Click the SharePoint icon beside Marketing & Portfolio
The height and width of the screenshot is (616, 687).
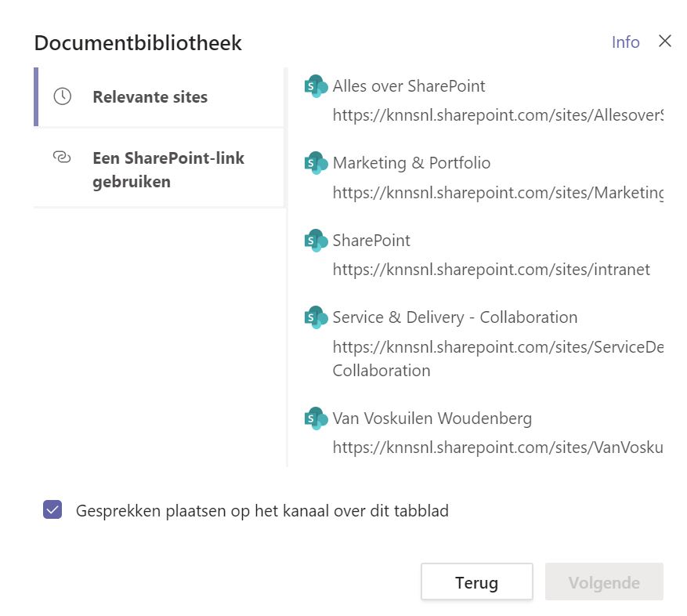tap(316, 163)
